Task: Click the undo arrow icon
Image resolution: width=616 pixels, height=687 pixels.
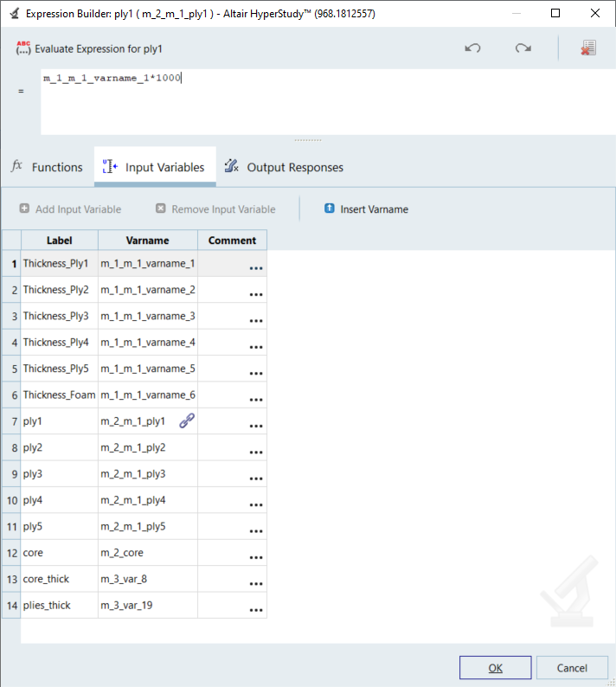Action: (x=472, y=48)
